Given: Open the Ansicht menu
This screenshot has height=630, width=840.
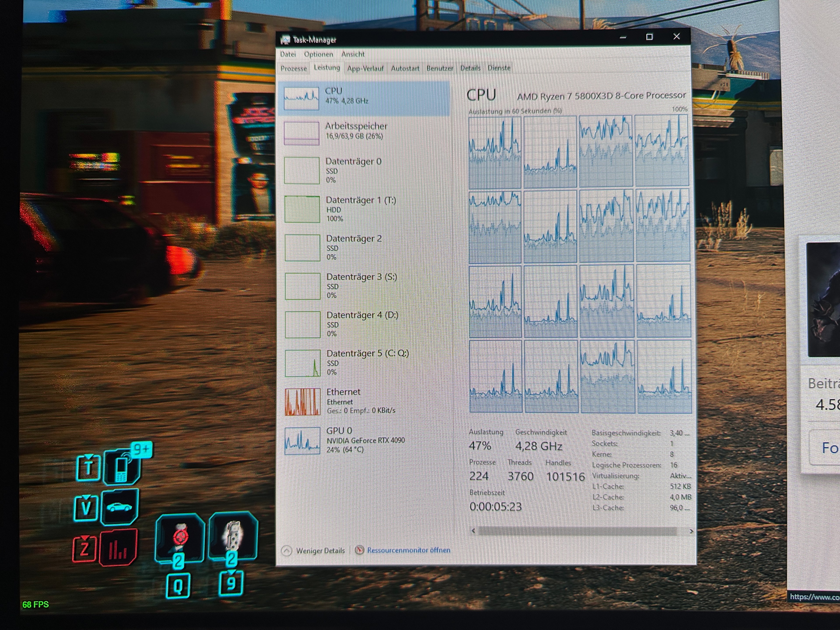Looking at the screenshot, I should [353, 54].
